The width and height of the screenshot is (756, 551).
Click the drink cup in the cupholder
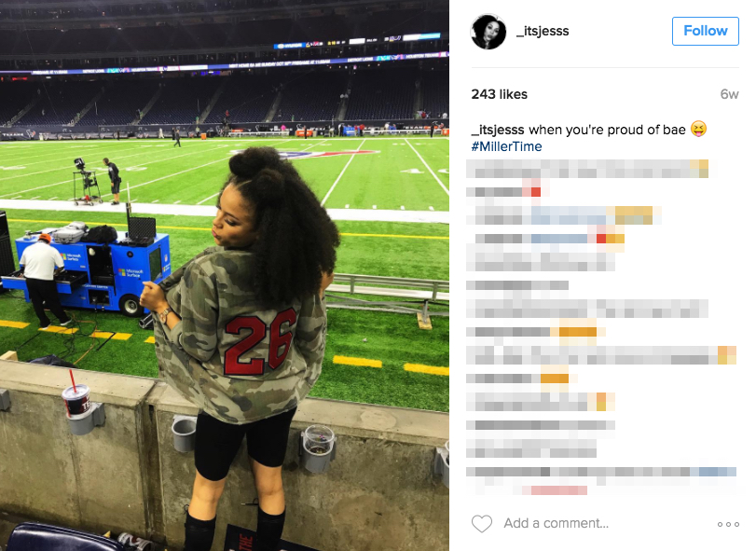click(76, 401)
